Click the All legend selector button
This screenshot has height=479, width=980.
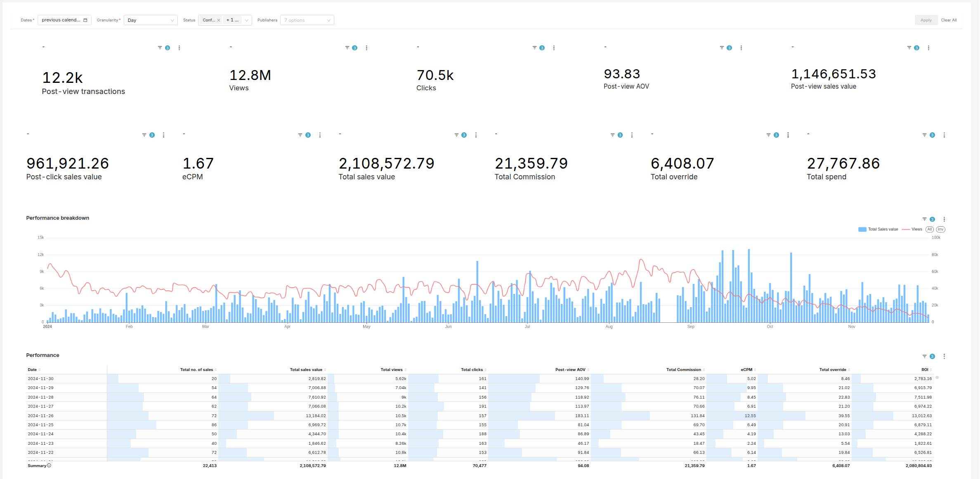click(930, 230)
